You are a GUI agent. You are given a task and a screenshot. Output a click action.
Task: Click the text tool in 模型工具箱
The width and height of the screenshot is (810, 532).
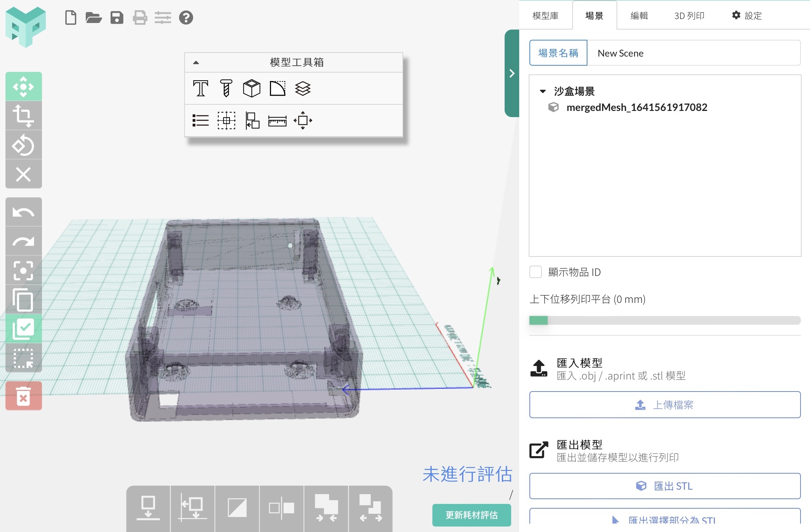[200, 88]
